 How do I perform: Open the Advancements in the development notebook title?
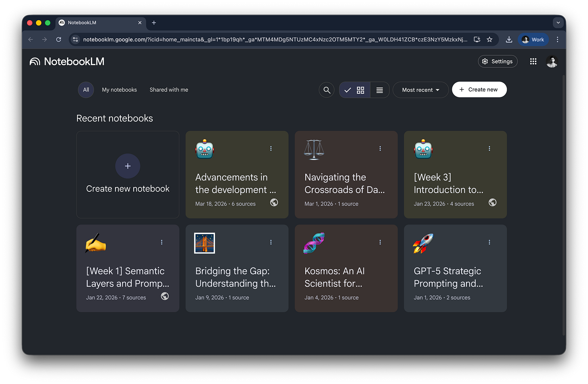pyautogui.click(x=235, y=183)
